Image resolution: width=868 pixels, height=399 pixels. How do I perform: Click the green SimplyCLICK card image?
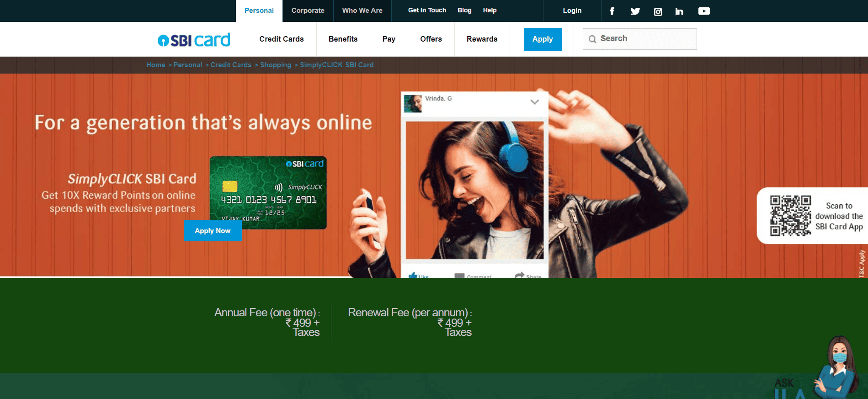268,192
